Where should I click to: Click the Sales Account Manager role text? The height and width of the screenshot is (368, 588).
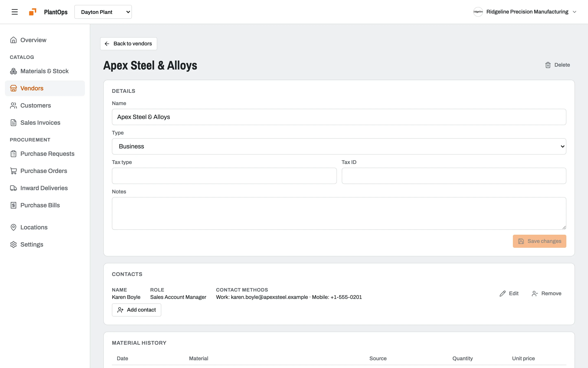pyautogui.click(x=178, y=297)
